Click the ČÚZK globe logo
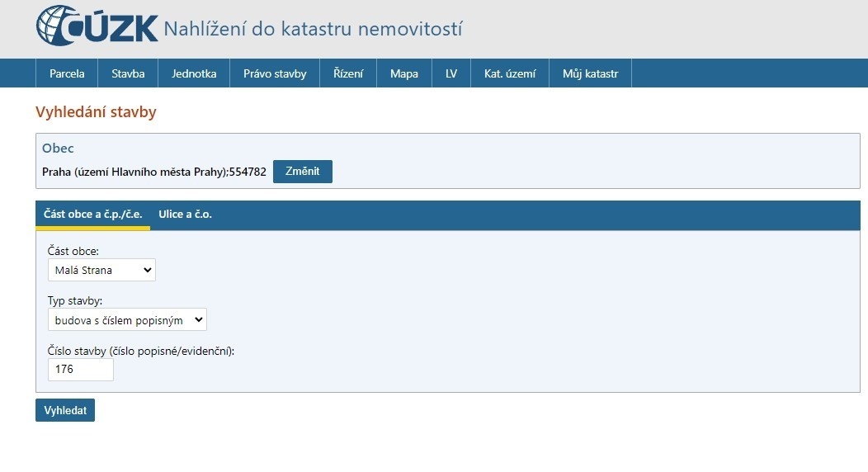Screen dimensions: 868x472 [59, 26]
